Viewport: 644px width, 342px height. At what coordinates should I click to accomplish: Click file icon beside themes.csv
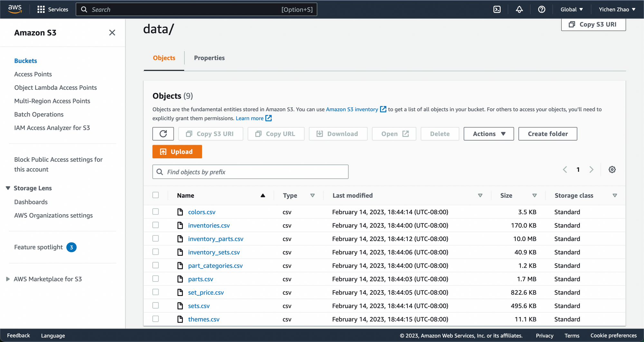coord(180,319)
